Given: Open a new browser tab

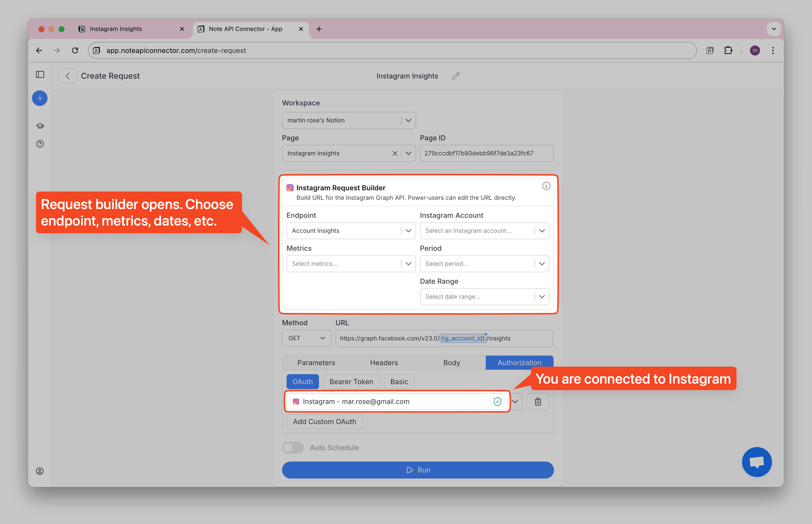Looking at the screenshot, I should [319, 29].
